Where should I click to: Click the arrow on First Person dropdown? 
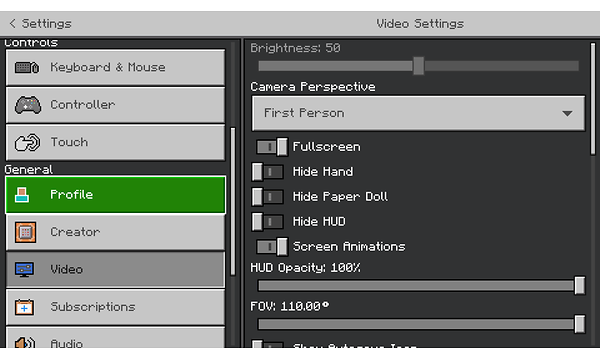567,114
